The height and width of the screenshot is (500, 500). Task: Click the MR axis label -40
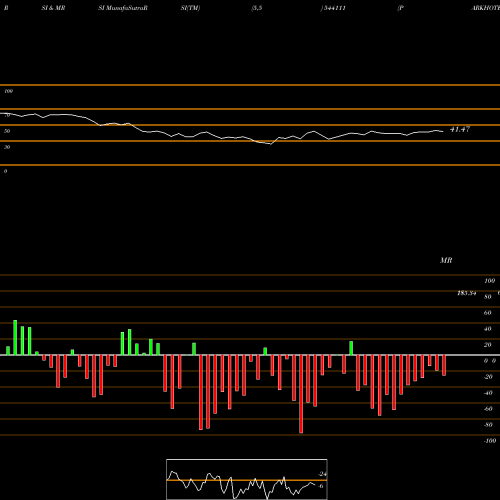coord(488,393)
